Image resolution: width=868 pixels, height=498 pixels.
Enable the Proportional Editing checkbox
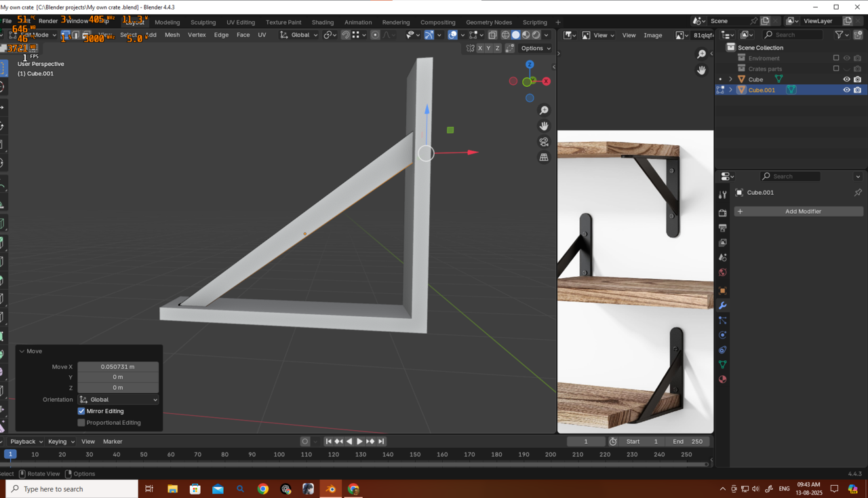pyautogui.click(x=81, y=423)
